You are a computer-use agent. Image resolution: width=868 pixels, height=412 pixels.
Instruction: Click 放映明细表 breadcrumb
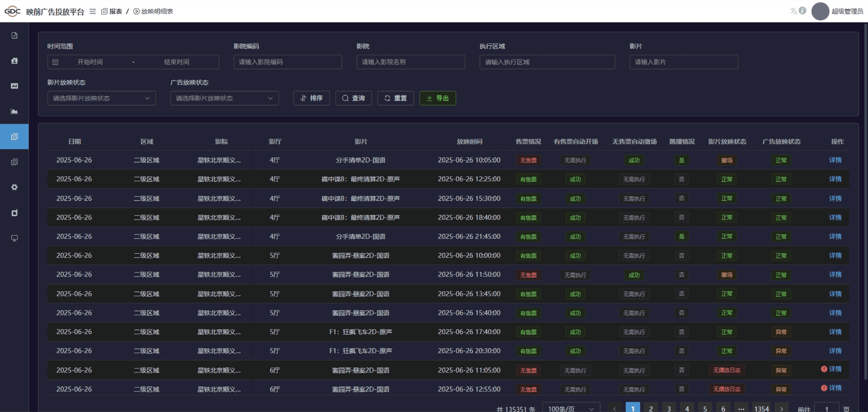pyautogui.click(x=153, y=12)
